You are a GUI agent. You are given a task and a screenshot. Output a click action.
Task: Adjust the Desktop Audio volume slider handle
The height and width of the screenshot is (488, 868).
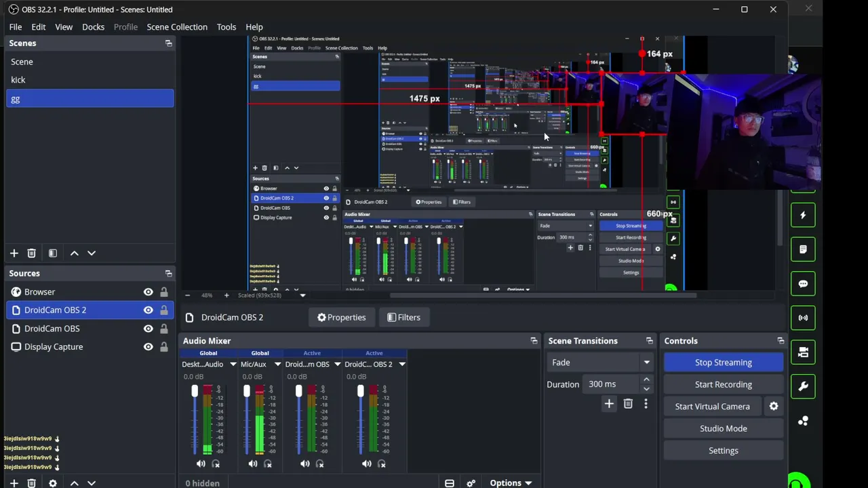[x=195, y=391]
